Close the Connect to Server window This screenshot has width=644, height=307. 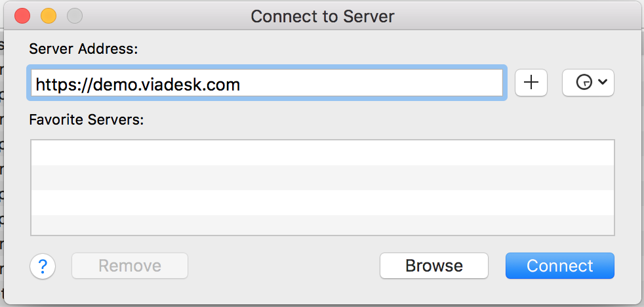coord(22,16)
